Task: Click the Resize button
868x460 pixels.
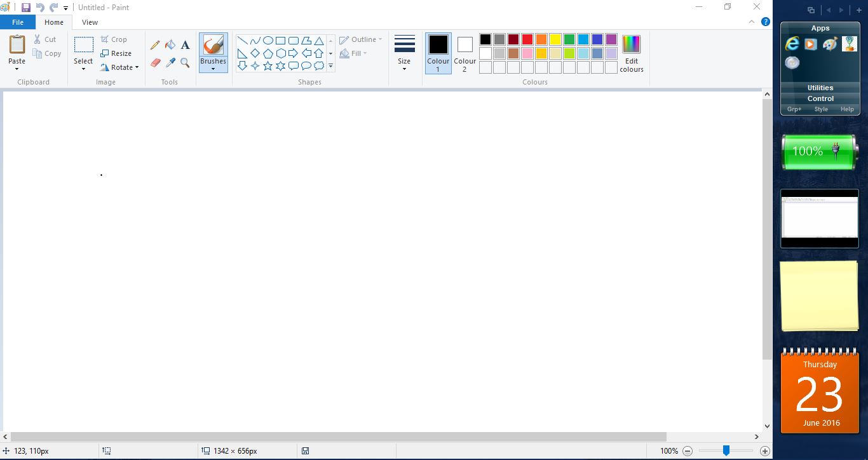Action: [x=118, y=53]
